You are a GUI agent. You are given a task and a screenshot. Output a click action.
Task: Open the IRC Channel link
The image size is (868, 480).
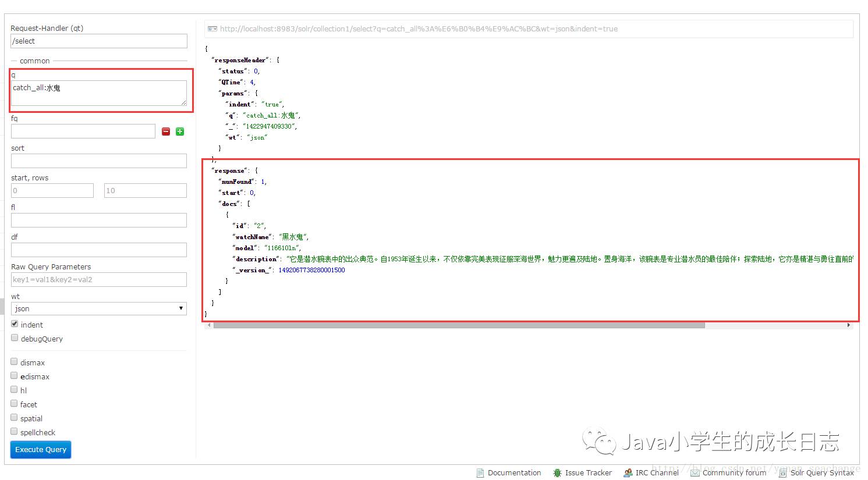point(657,472)
